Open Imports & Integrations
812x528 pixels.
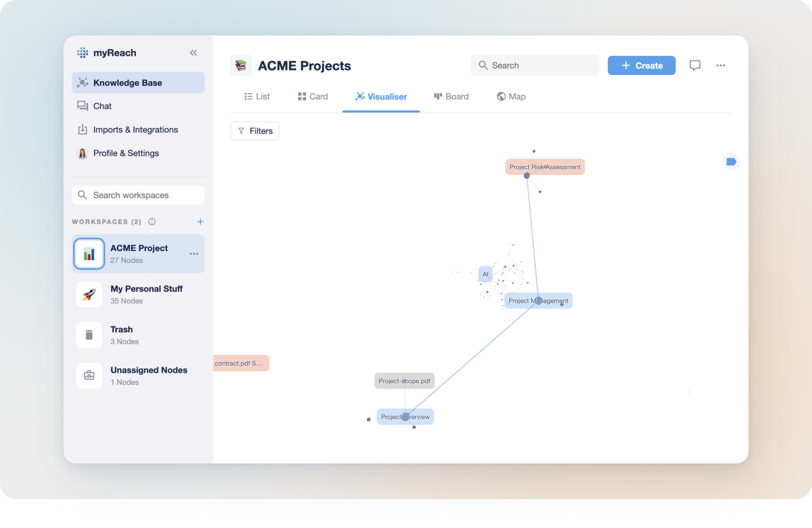pos(135,130)
